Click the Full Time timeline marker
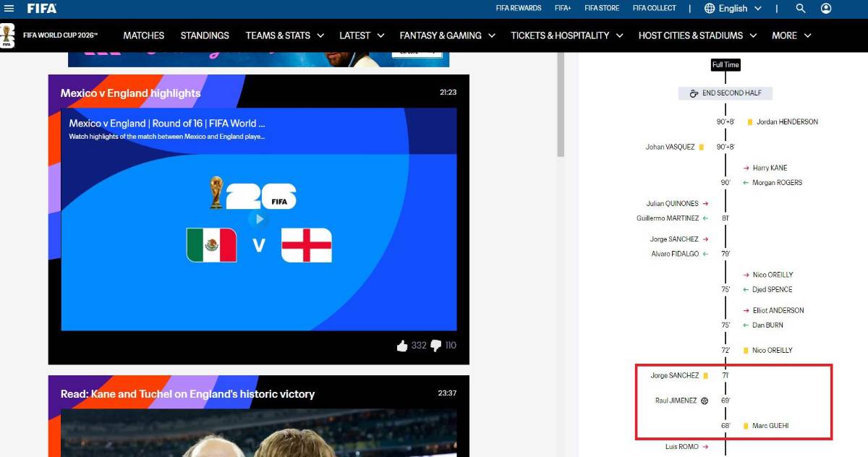868x457 pixels. [x=726, y=65]
